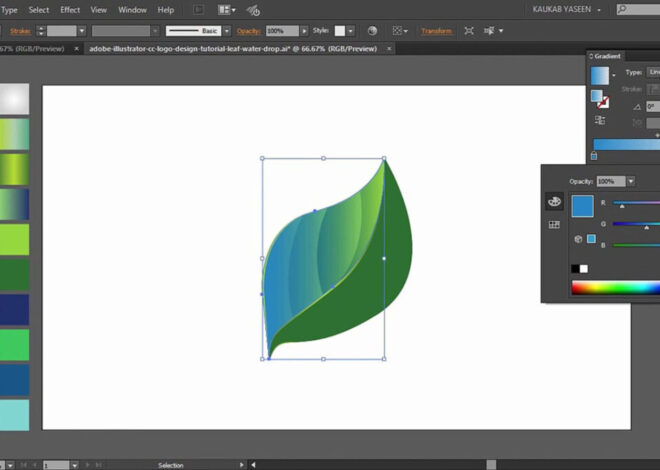Select the light cyan solid swatch
The image size is (660, 470).
pyautogui.click(x=14, y=415)
